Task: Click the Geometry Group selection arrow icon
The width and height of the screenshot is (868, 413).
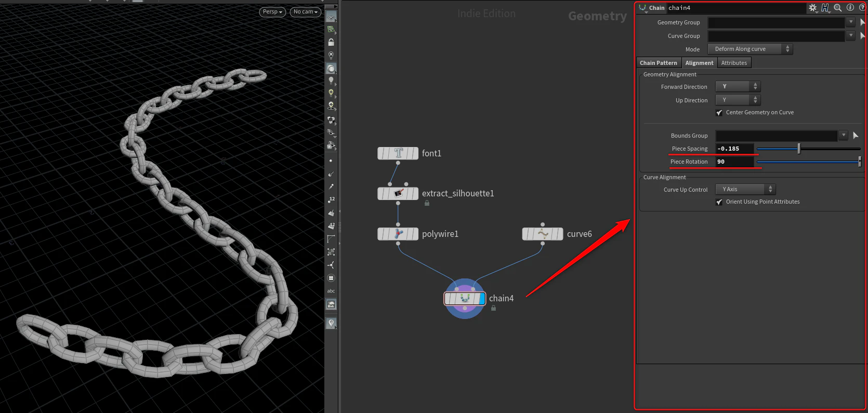Action: pyautogui.click(x=862, y=22)
